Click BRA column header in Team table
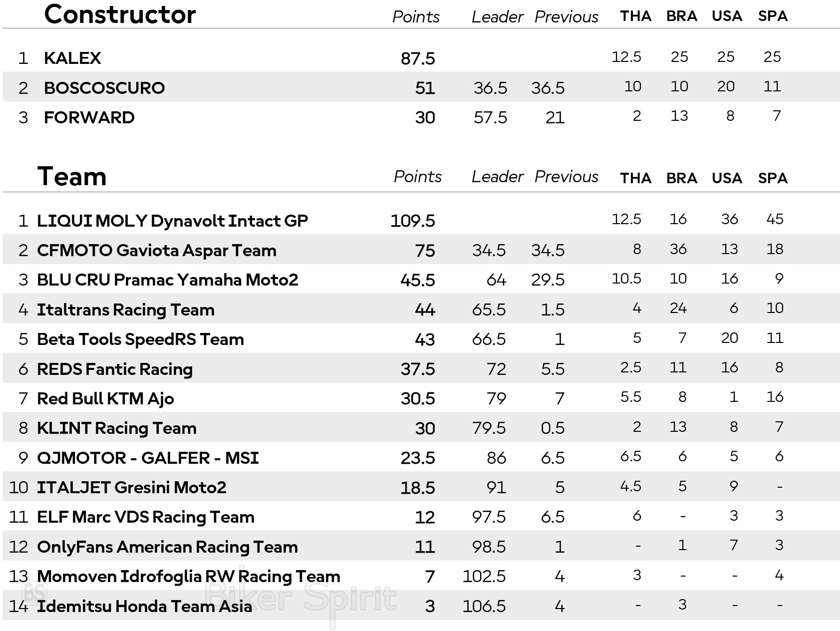Screen dimensions: 840x631 click(x=681, y=178)
